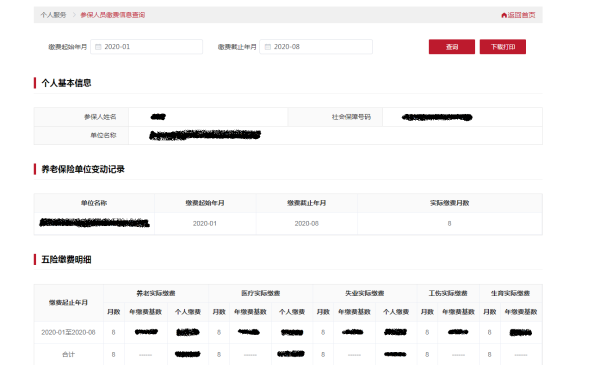
Task: Click the 医疗实际缴费 column group header
Action: [x=261, y=293]
